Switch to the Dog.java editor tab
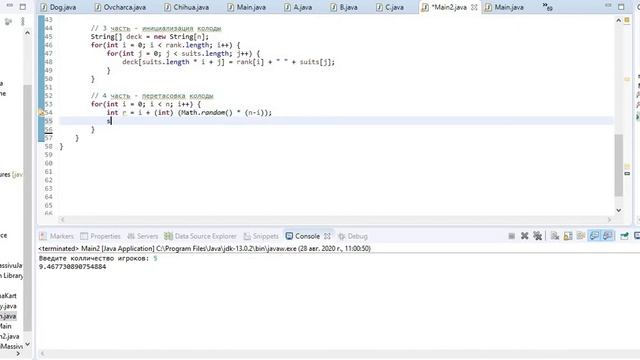The image size is (640, 360). [58, 7]
